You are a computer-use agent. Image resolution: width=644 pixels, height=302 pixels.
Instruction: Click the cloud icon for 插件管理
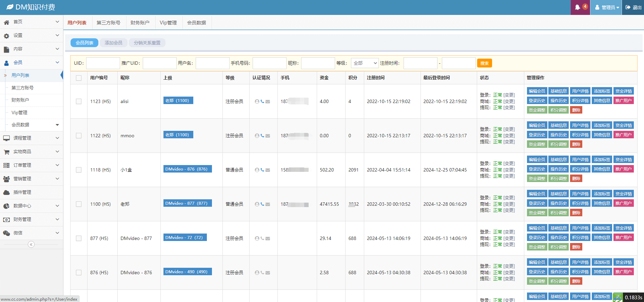tap(6, 193)
